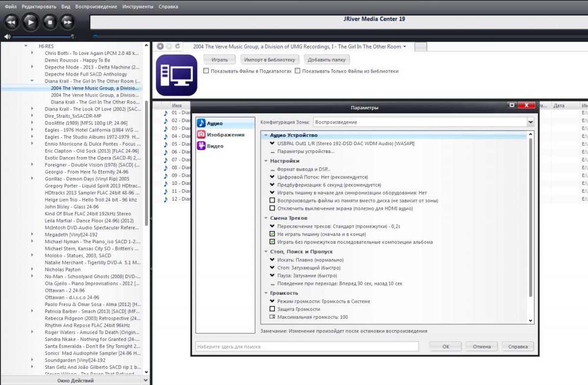This screenshot has width=588, height=385.
Task: Open the Предбуферизация dropdown
Action: [272, 185]
